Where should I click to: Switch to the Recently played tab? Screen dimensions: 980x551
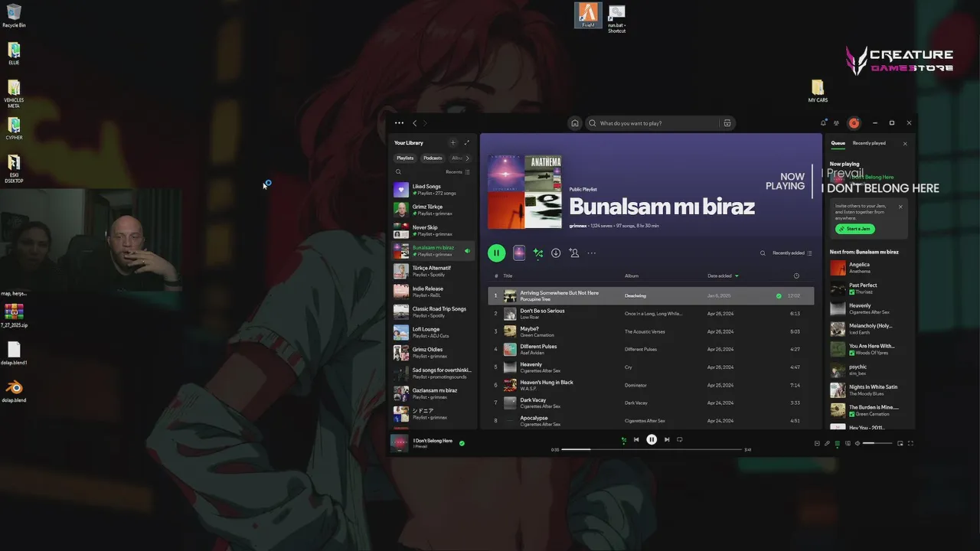click(869, 143)
